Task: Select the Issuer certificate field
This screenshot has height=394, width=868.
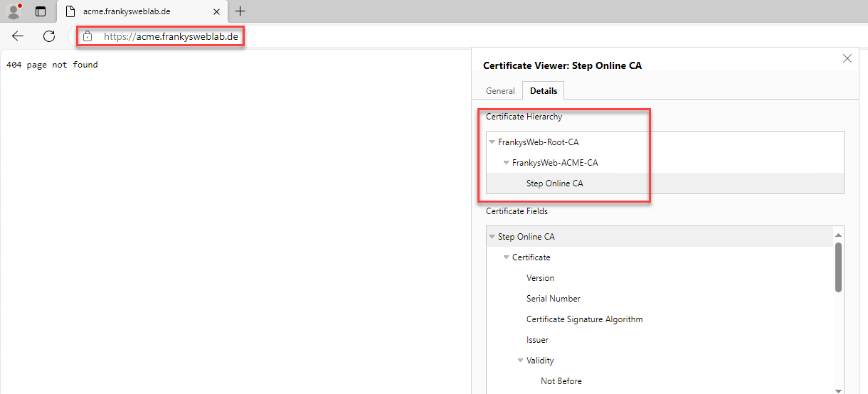Action: coord(537,340)
